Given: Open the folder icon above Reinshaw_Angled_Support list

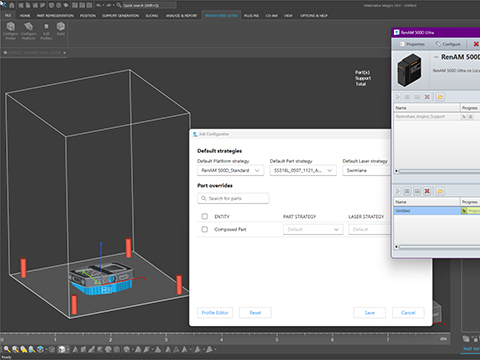Looking at the screenshot, I should (440, 97).
